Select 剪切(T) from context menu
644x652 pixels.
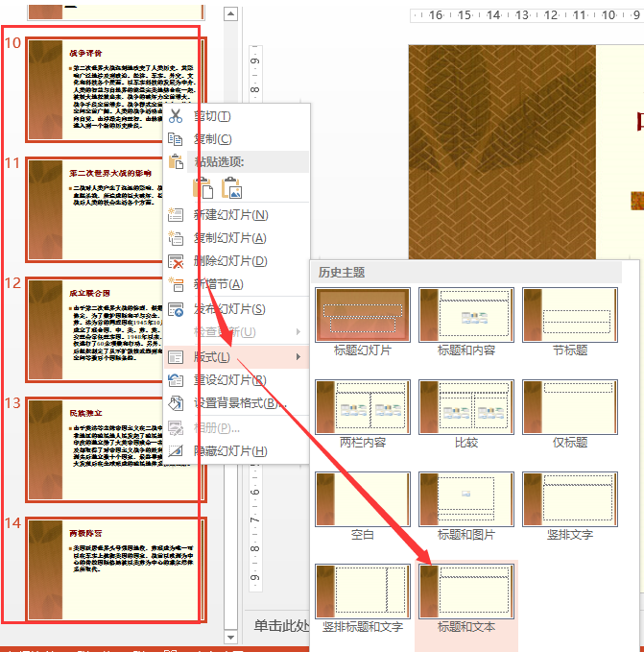[212, 116]
